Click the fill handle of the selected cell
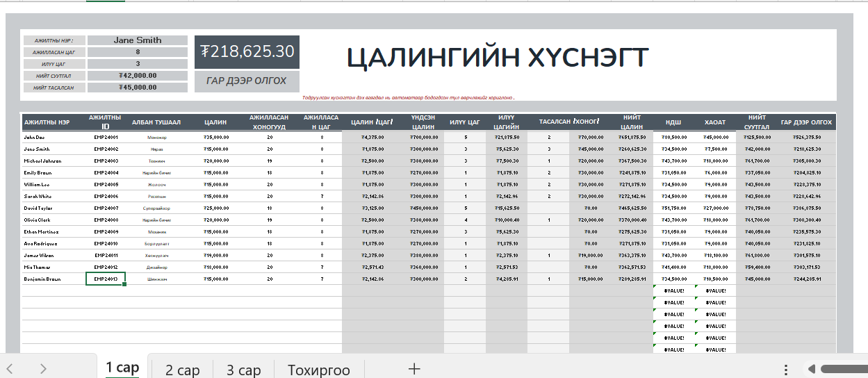This screenshot has width=868, height=378. [x=124, y=284]
